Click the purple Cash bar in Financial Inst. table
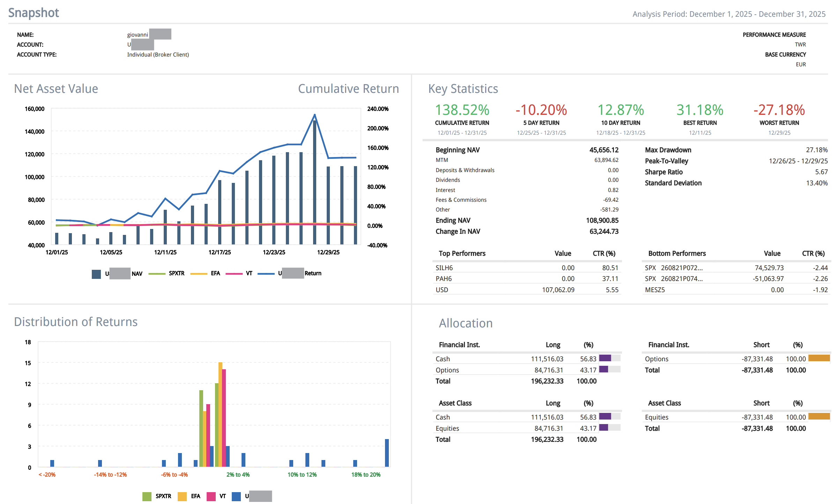The width and height of the screenshot is (837, 504). pyautogui.click(x=605, y=358)
